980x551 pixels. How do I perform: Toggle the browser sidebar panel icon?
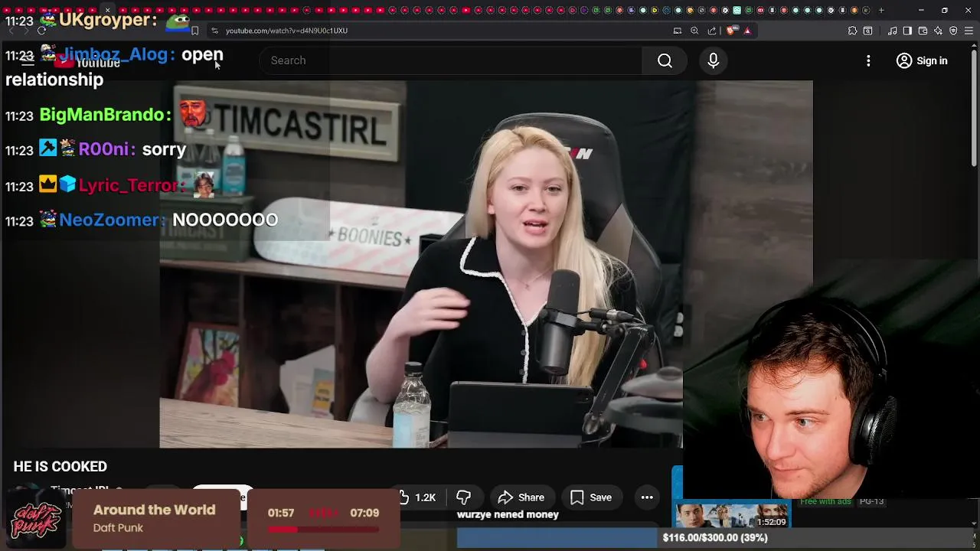click(x=907, y=31)
